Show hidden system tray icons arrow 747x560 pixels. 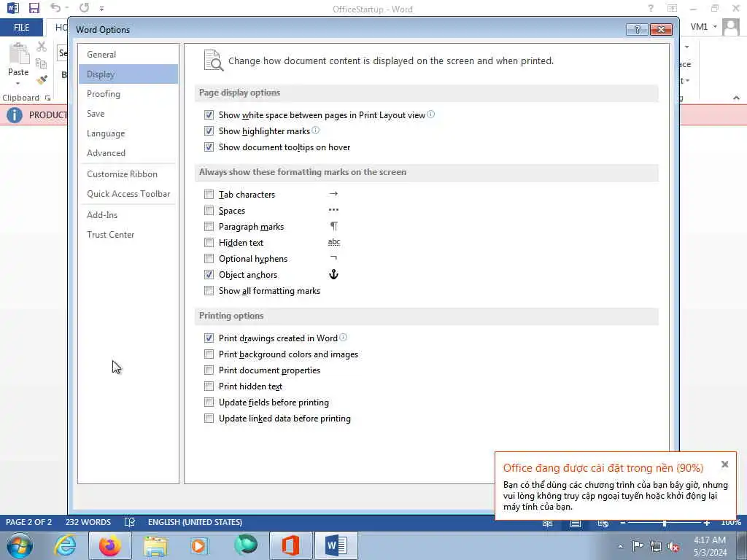(x=620, y=546)
